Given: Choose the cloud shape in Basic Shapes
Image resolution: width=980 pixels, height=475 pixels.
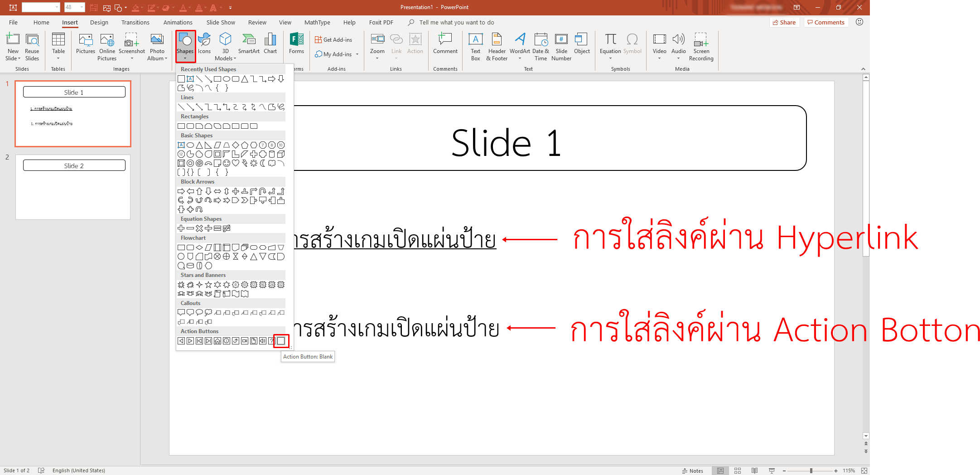Looking at the screenshot, I should tap(272, 163).
